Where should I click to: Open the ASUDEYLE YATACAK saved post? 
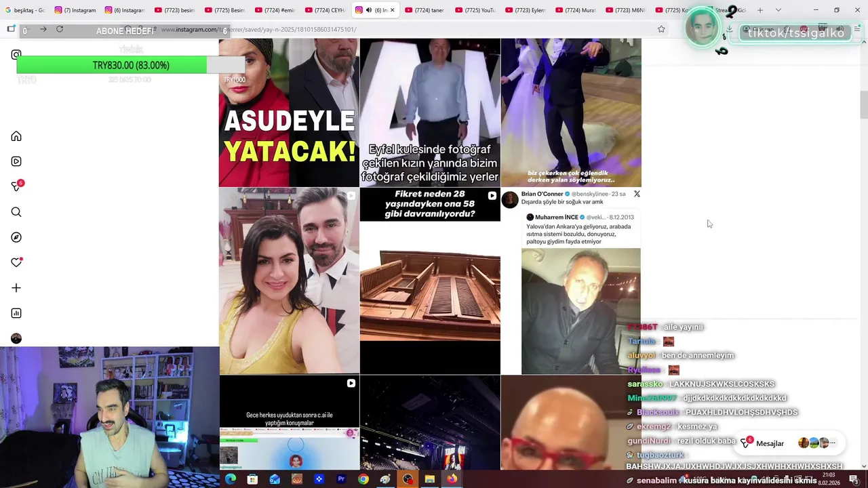coord(289,113)
